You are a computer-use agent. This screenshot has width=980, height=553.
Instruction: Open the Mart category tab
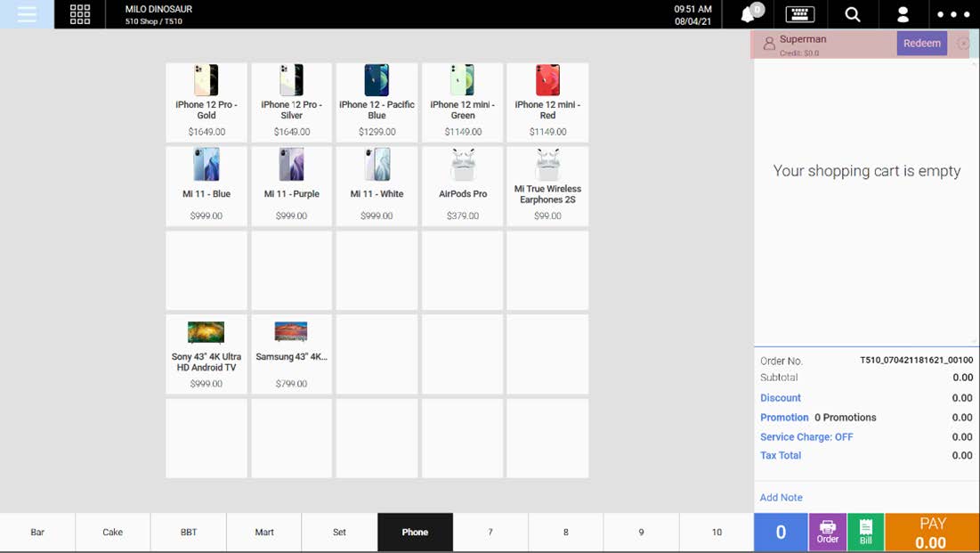[x=263, y=532]
